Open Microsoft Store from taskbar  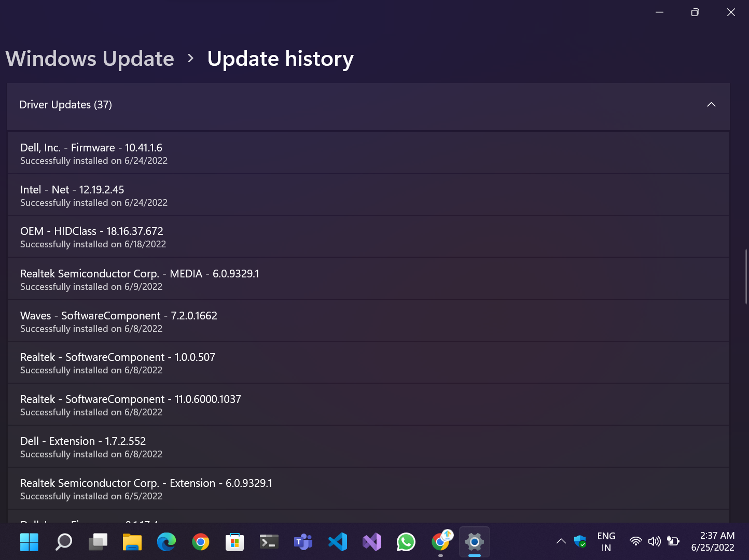click(234, 542)
